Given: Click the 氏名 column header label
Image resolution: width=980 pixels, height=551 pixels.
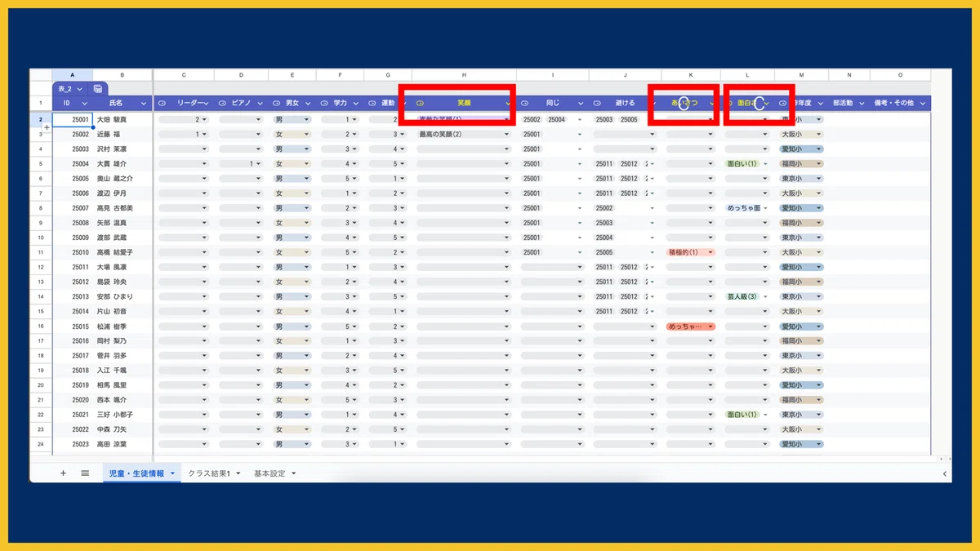Looking at the screenshot, I should pos(116,104).
